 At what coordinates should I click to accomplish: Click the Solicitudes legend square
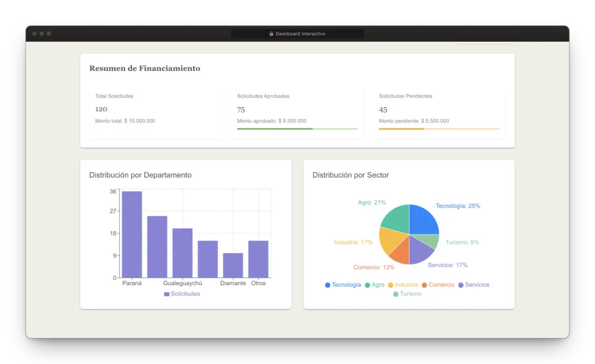pos(167,294)
